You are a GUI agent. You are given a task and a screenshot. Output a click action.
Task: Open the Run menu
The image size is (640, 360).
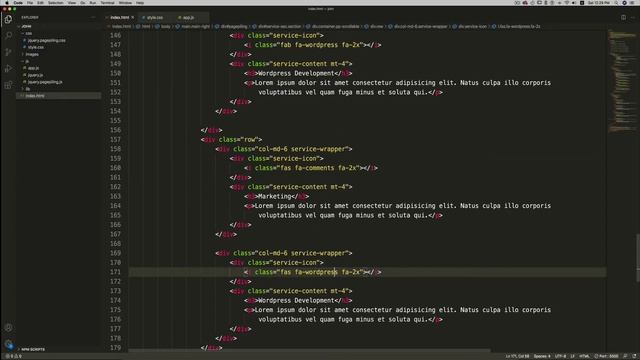93,3
